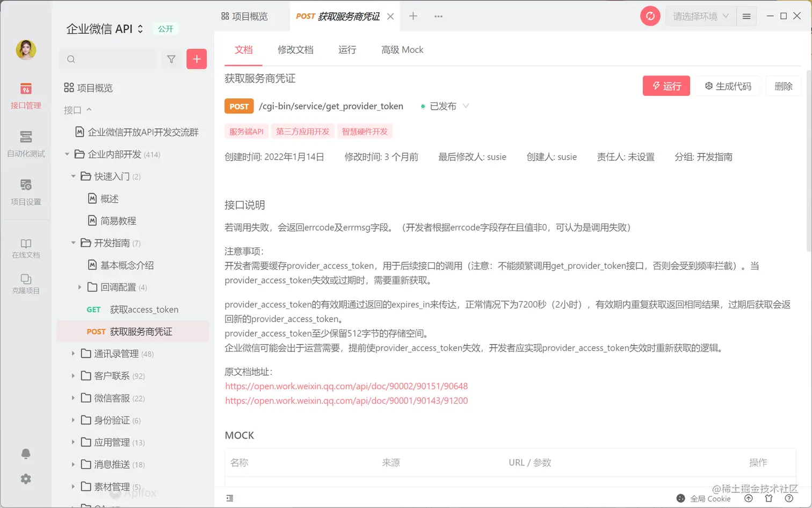This screenshot has height=508, width=812.
Task: Click the search field in the API tree
Action: tap(108, 59)
